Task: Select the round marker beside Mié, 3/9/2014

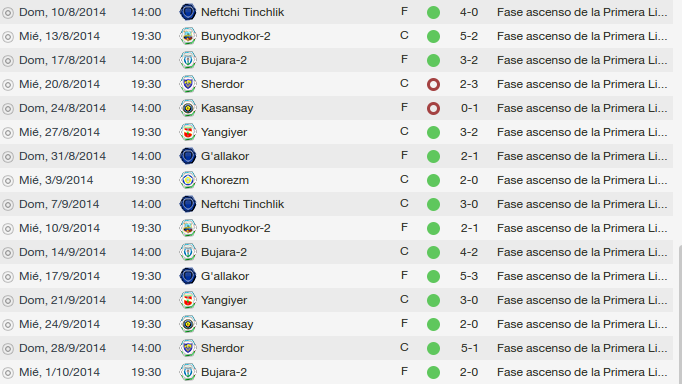Action: 8,180
